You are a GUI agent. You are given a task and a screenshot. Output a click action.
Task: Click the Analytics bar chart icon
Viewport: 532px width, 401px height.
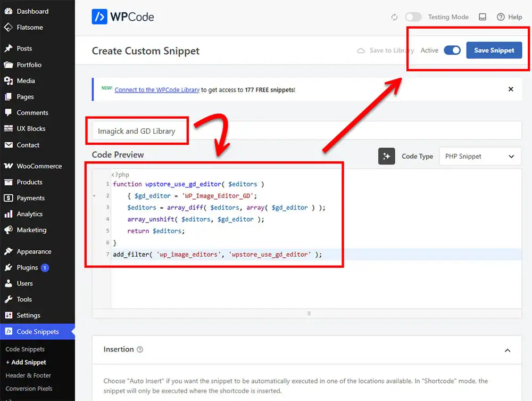point(9,214)
